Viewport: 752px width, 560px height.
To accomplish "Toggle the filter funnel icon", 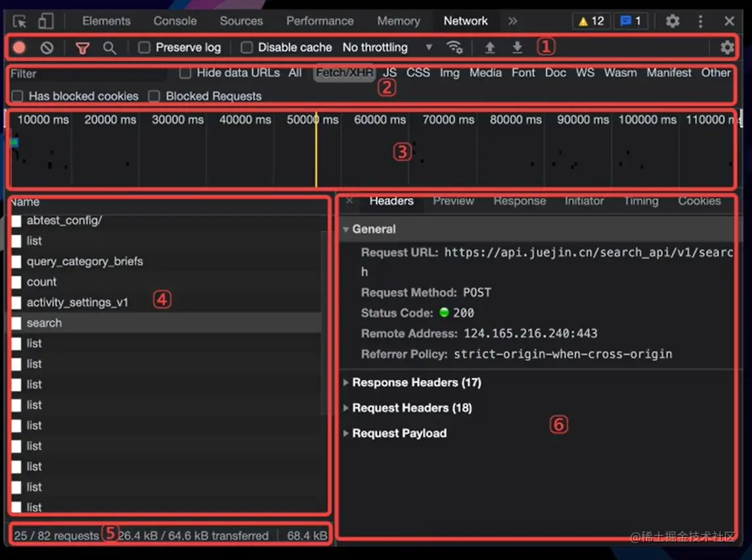I will tap(83, 48).
